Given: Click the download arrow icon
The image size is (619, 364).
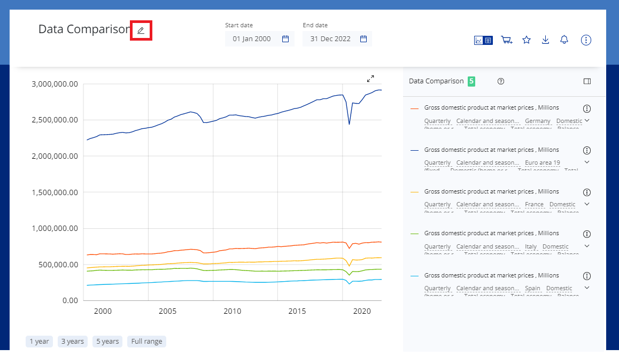Looking at the screenshot, I should pyautogui.click(x=545, y=40).
